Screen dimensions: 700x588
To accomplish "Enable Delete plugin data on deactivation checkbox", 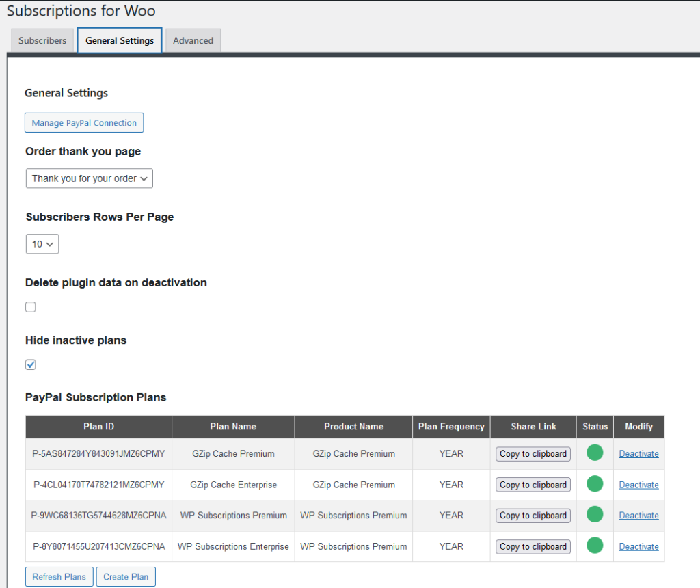I will pyautogui.click(x=30, y=307).
